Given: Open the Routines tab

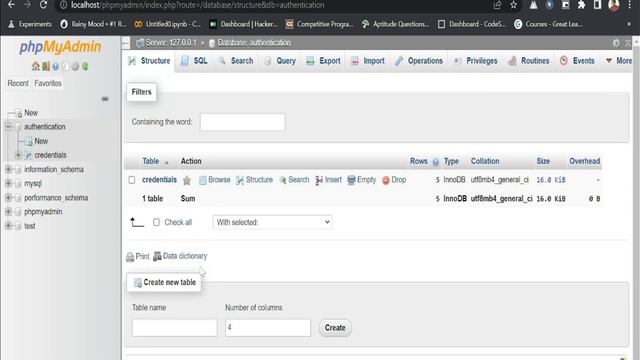Looking at the screenshot, I should (529, 61).
